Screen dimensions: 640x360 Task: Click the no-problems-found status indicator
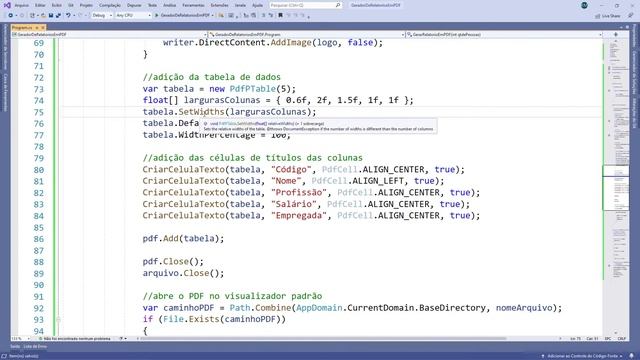coord(74,339)
